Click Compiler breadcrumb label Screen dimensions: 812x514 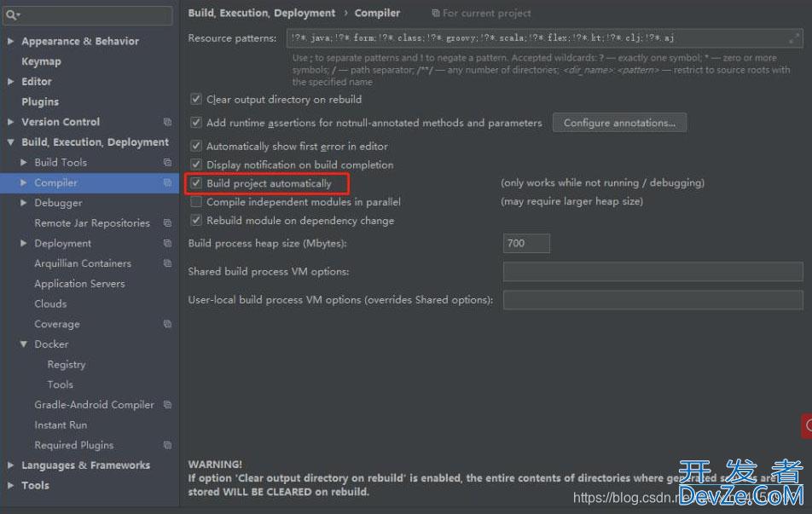coord(377,13)
